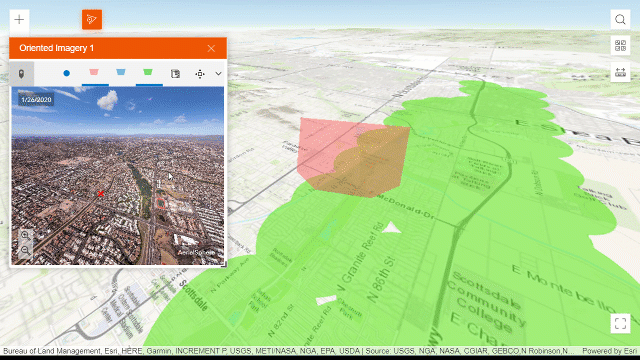Viewport: 640px width, 360px height.
Task: Click the navigation crosshair tool icon
Action: (200, 74)
